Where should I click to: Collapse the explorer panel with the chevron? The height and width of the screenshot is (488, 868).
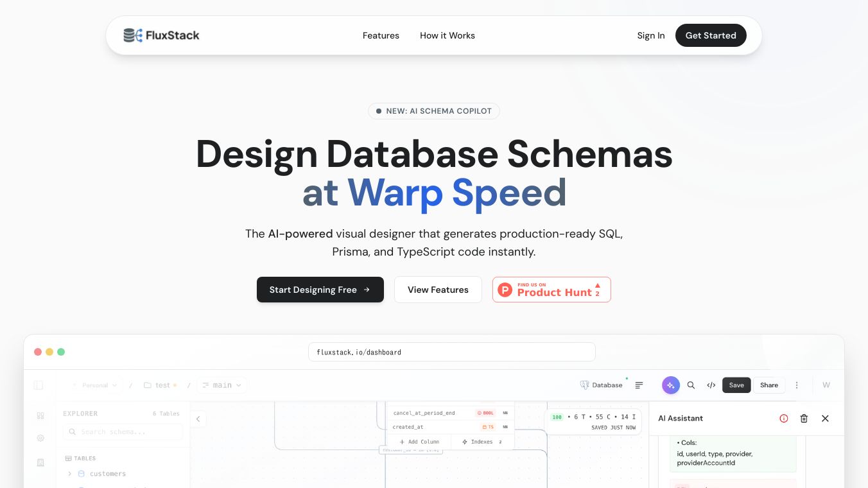pos(198,419)
